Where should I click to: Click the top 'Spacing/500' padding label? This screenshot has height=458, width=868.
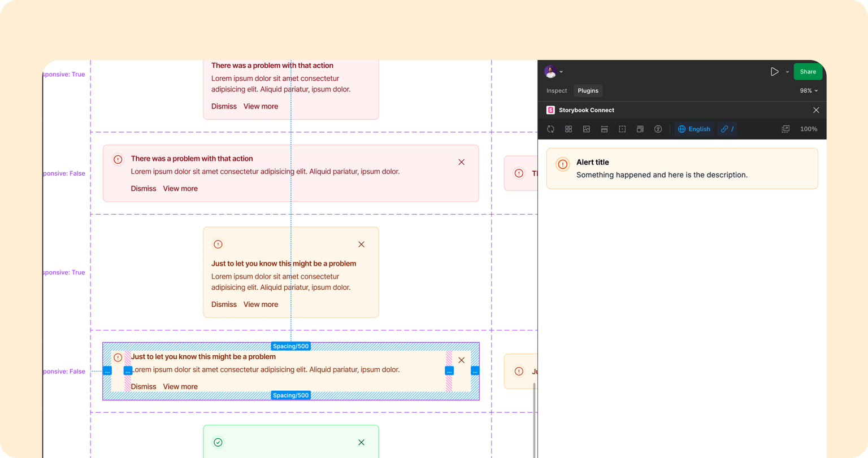click(291, 346)
